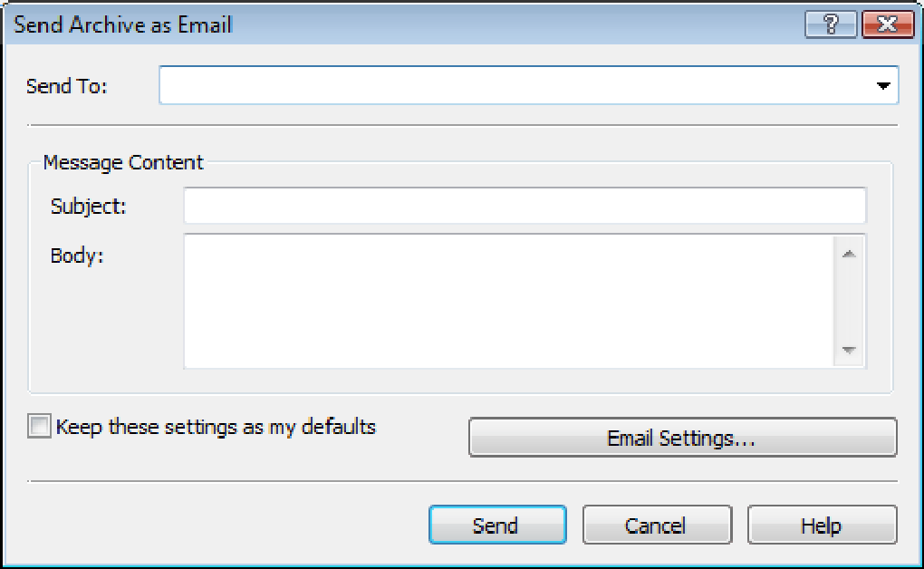Click the Body scrollbar track

click(849, 301)
